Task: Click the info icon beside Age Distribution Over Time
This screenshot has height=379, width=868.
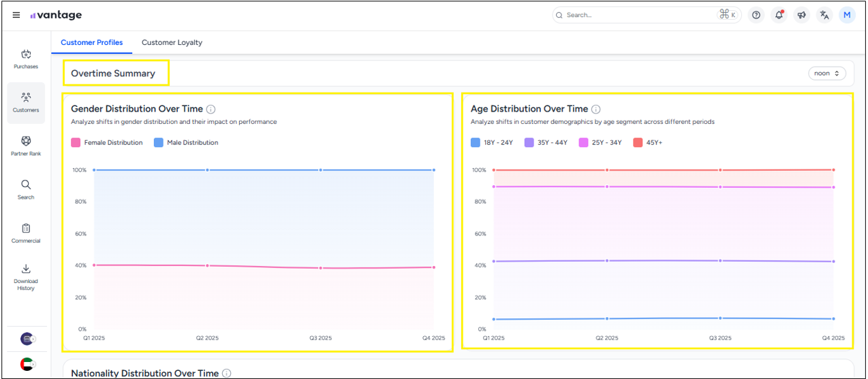Action: [596, 109]
